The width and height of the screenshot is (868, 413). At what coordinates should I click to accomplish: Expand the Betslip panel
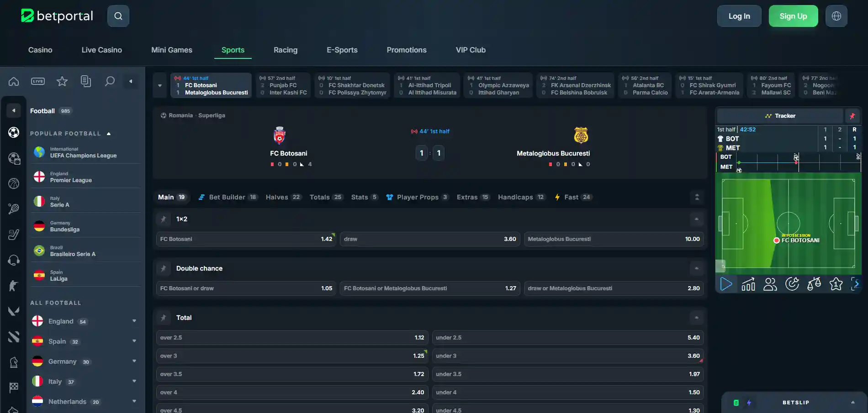click(x=852, y=403)
